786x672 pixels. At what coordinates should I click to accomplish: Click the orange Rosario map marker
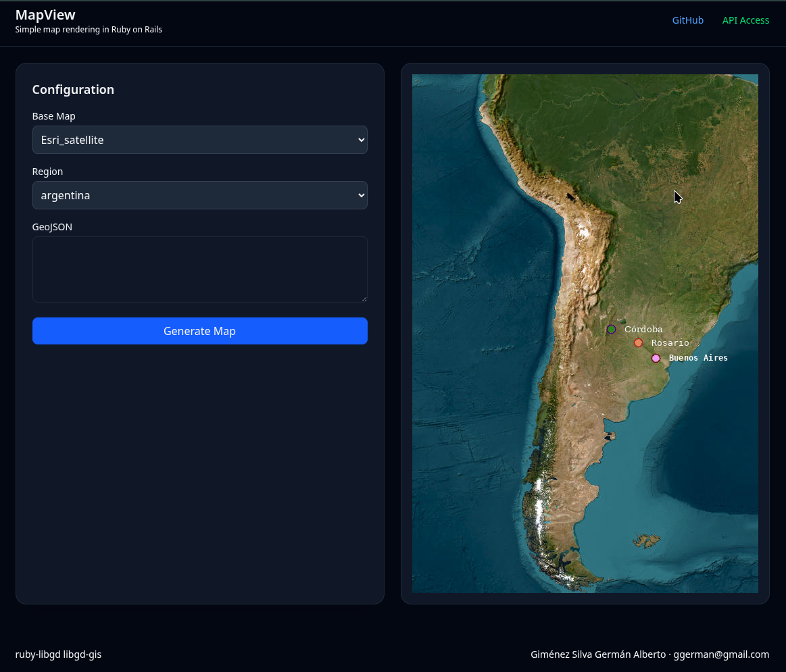coord(638,343)
